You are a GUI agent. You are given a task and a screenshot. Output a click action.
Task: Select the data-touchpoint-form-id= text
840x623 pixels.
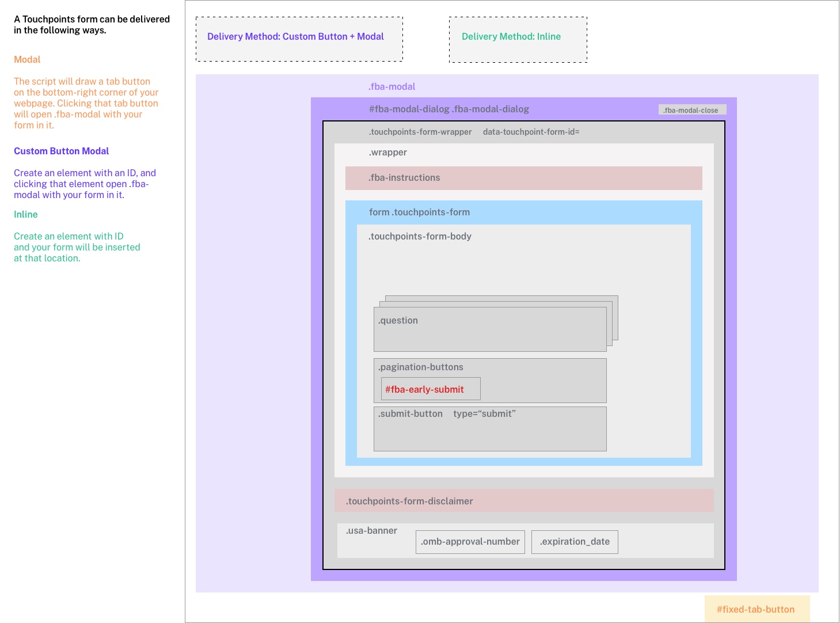[531, 132]
